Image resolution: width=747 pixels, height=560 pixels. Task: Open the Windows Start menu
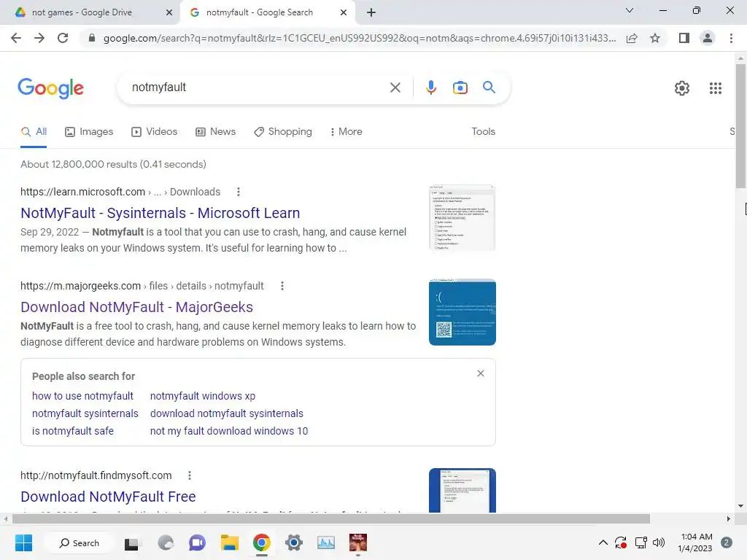tap(23, 542)
